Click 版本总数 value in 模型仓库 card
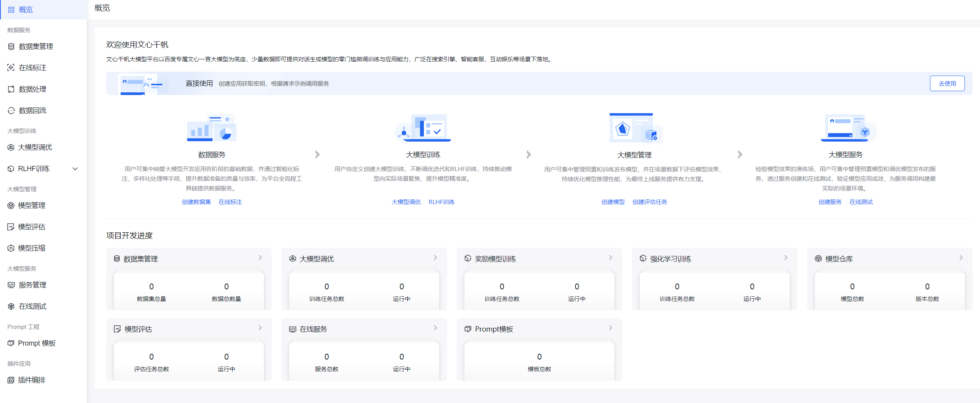The height and width of the screenshot is (403, 980). click(927, 287)
